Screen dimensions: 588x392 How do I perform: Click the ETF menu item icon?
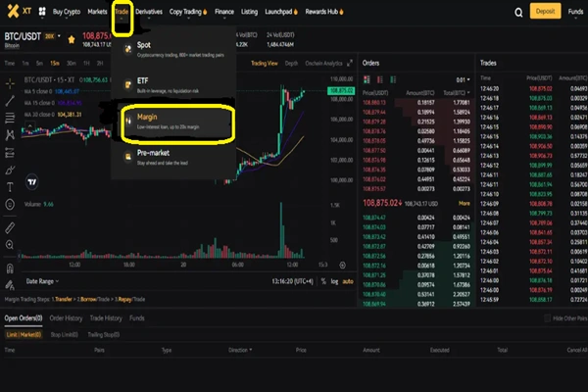click(128, 85)
